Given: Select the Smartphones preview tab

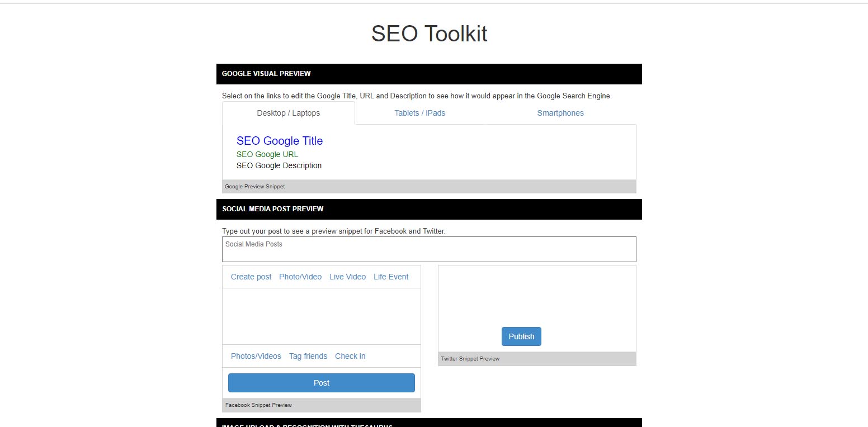Looking at the screenshot, I should coord(560,113).
